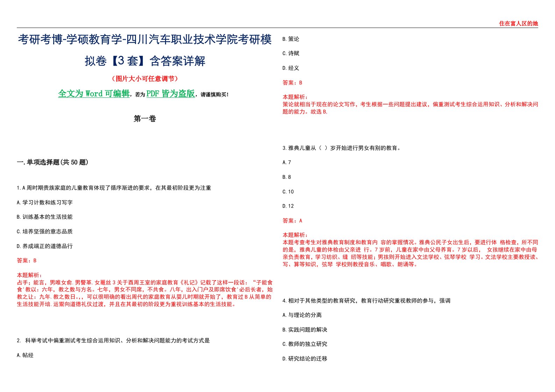This screenshot has width=555, height=392.
Task: Click the warning text 请谨慎购买
Action: (x=214, y=95)
